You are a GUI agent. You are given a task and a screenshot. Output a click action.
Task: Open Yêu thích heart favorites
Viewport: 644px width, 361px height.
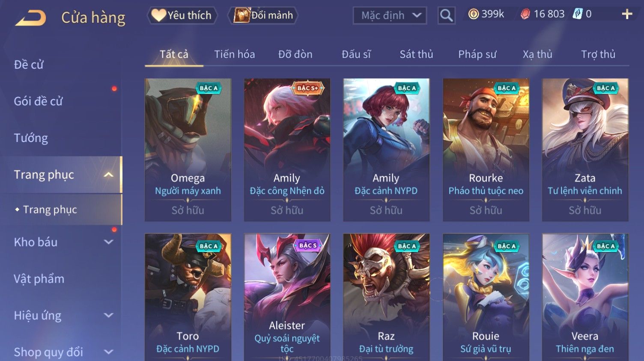tap(182, 15)
